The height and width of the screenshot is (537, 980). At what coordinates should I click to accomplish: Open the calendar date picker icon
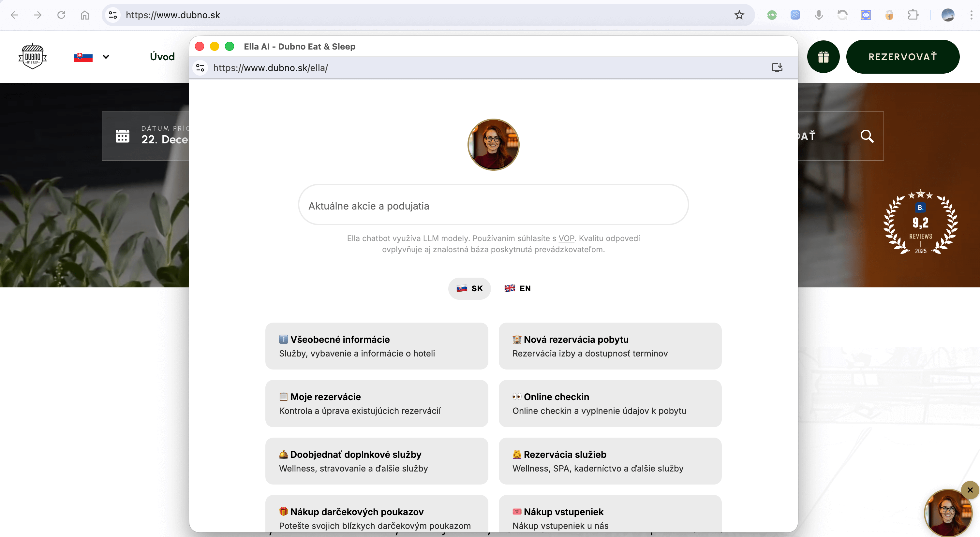point(123,136)
